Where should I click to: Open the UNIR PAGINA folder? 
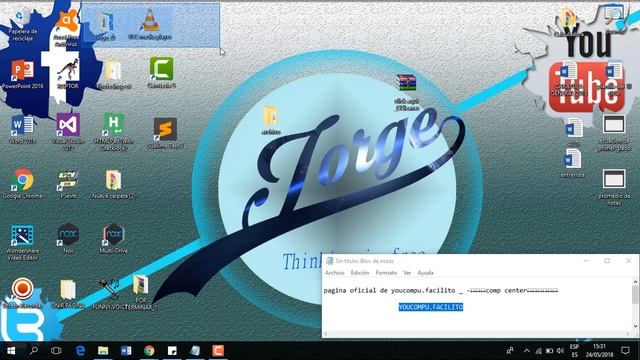pos(68,293)
